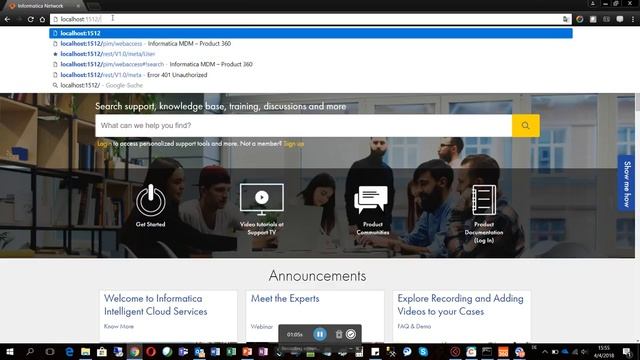This screenshot has height=360, width=640.
Task: Open File Explorer from the taskbar
Action: [x=85, y=351]
